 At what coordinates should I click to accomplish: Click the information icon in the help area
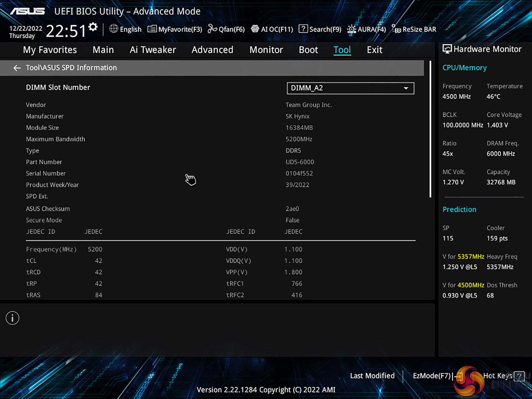point(12,318)
